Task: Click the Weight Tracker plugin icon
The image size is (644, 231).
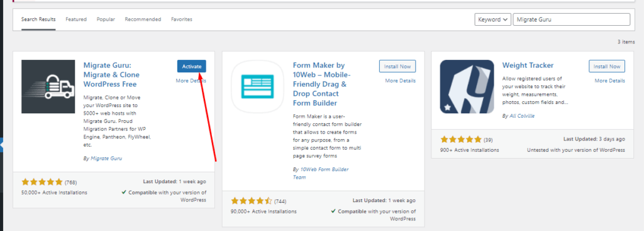Action: coord(467,86)
